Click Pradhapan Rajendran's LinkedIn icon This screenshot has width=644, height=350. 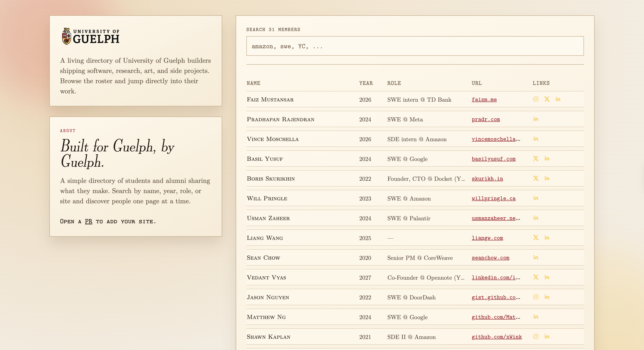coord(536,119)
